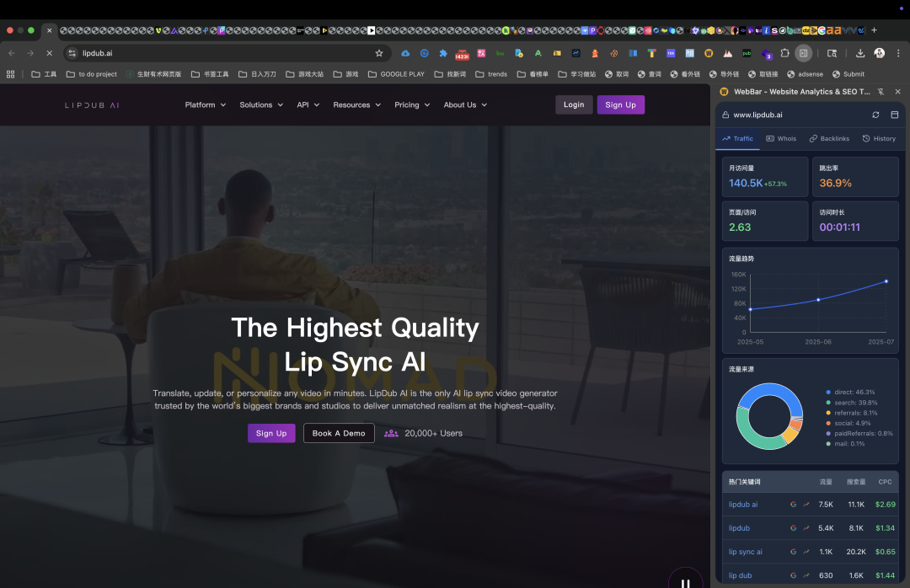The image size is (910, 588).
Task: Open the 'lipdub ai' keyword link
Action: [743, 505]
